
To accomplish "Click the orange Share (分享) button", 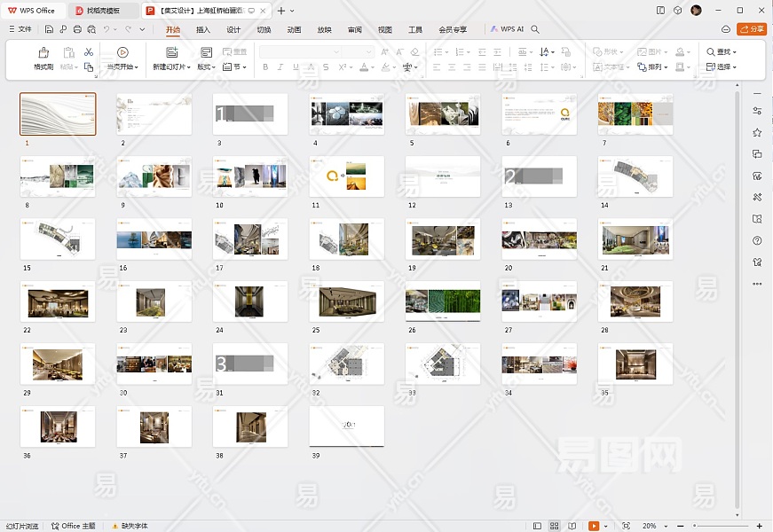I will 752,29.
